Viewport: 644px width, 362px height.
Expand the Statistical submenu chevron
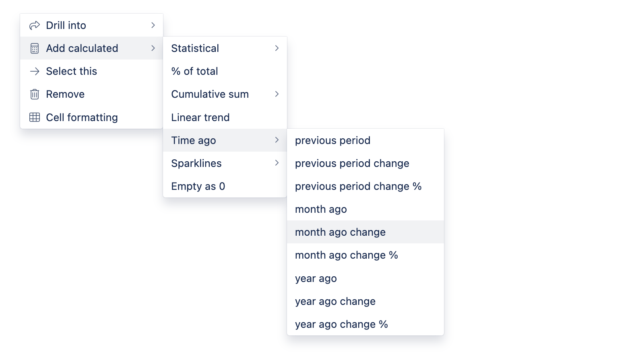click(x=277, y=48)
